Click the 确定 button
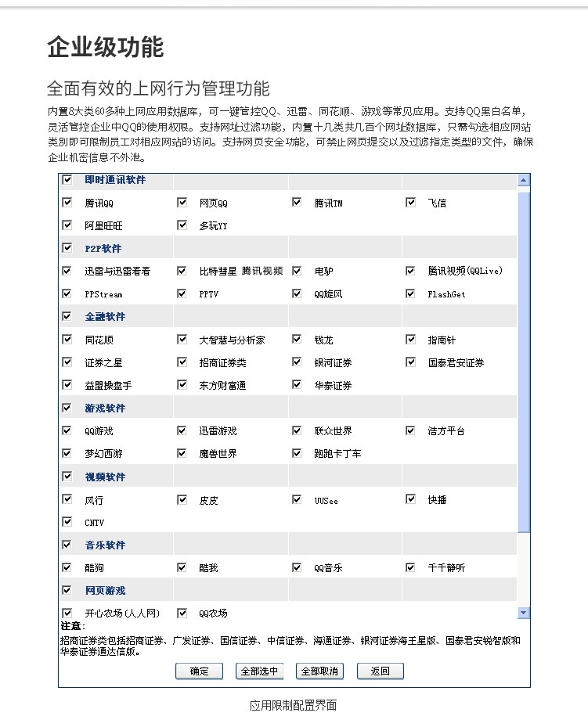This screenshot has height=727, width=588. click(x=200, y=671)
